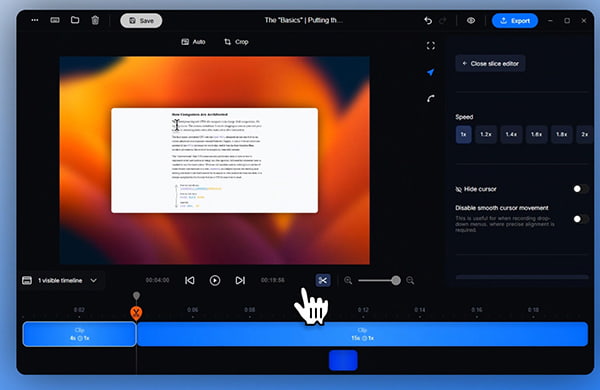Click the Speed section label
Image resolution: width=600 pixels, height=390 pixels.
[x=464, y=117]
